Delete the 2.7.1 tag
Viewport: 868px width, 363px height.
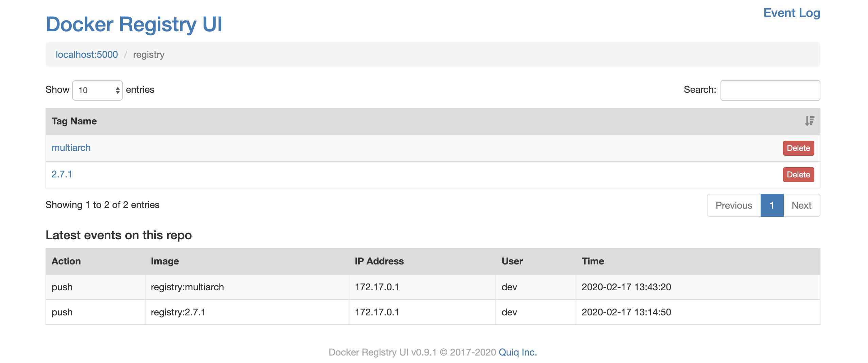click(798, 175)
